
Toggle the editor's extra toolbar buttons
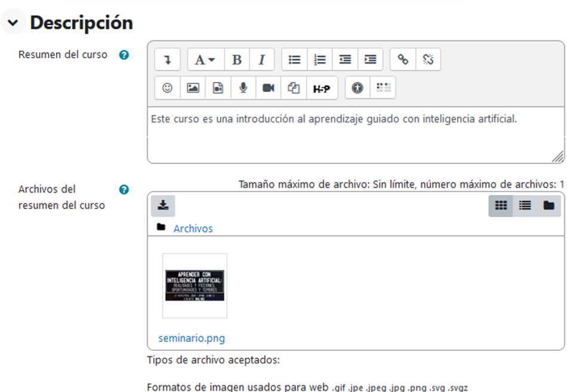(x=167, y=60)
